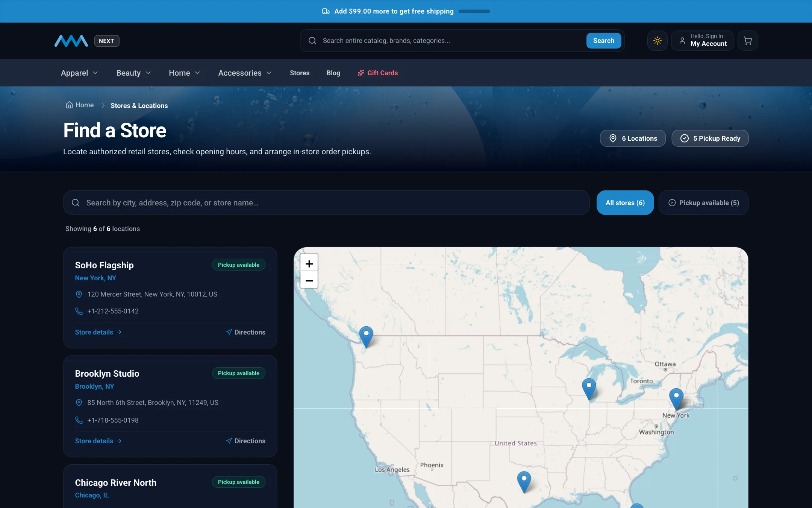Open the Blog nav item
The width and height of the screenshot is (812, 508).
tap(333, 73)
